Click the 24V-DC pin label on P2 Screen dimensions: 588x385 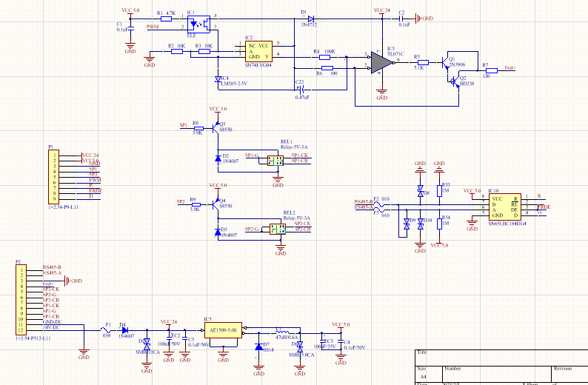pyautogui.click(x=51, y=327)
